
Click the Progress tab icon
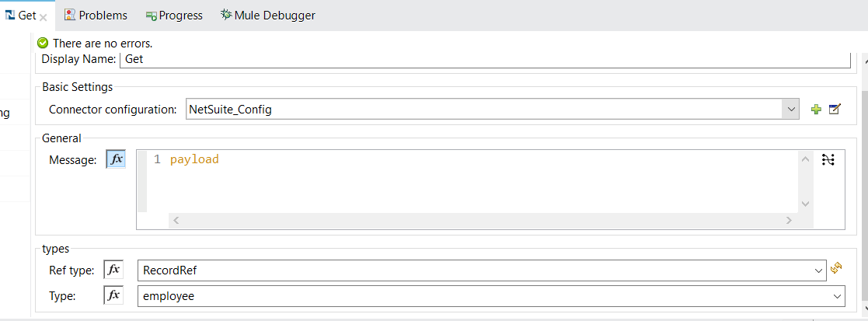[x=151, y=16]
